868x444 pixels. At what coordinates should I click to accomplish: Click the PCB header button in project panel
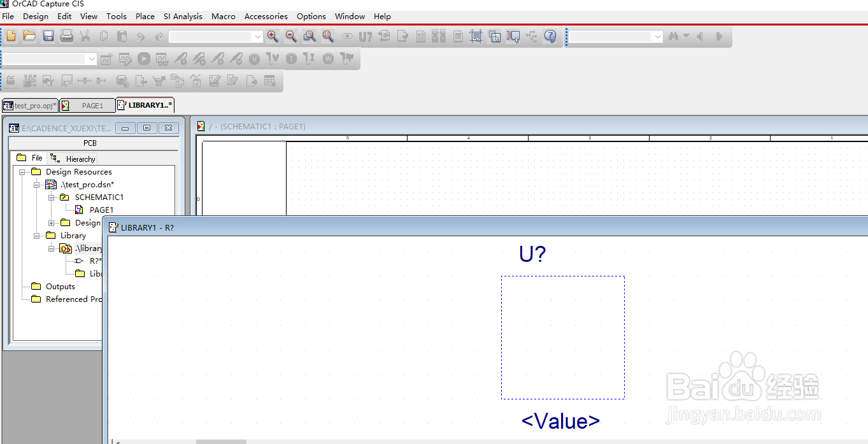(x=90, y=143)
